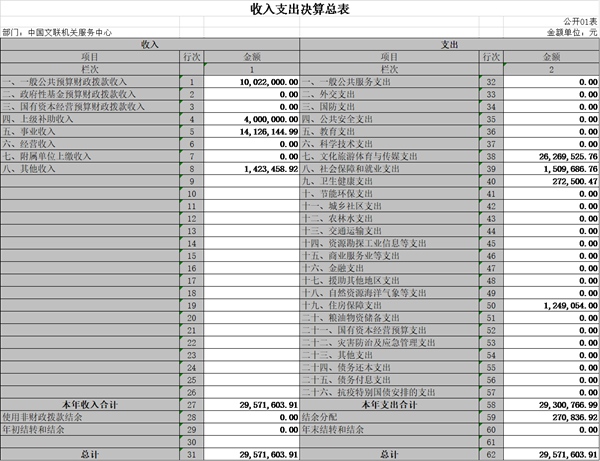The width and height of the screenshot is (600, 461).
Task: Select the 支出 section header cell
Action: point(450,45)
